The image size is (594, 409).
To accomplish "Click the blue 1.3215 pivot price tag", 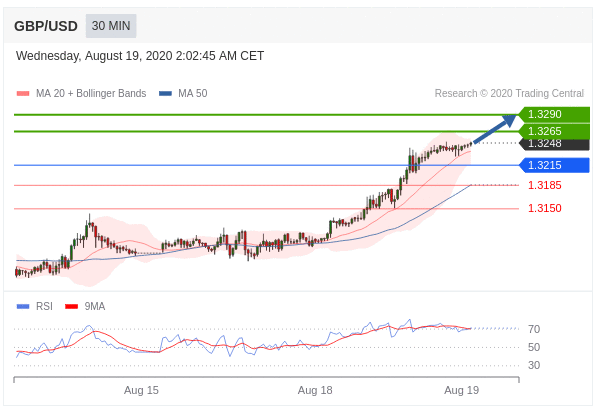I will (554, 165).
